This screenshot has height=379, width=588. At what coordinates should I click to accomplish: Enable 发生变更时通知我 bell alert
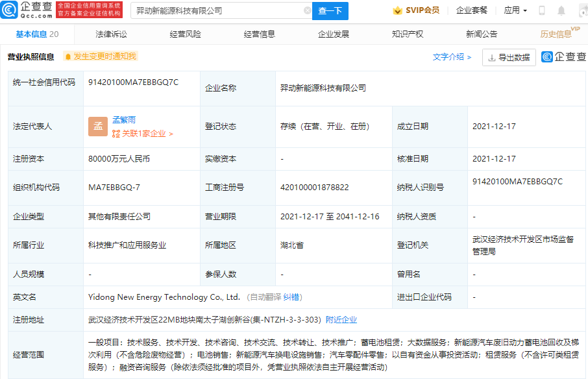pos(101,56)
